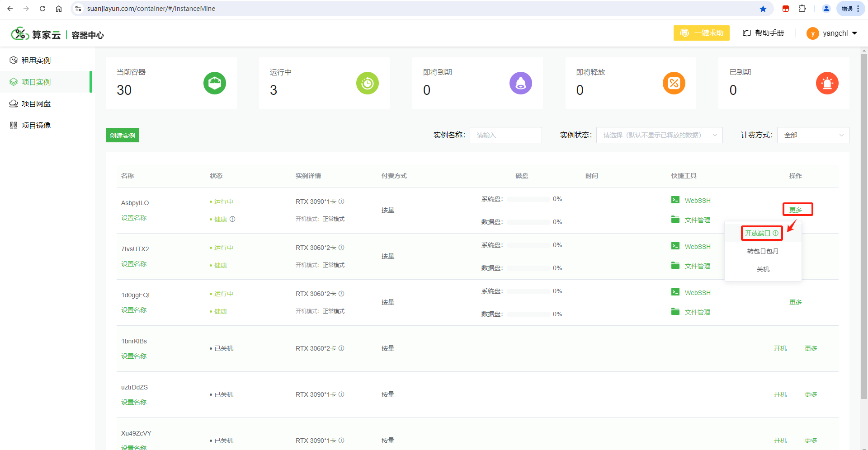Open browser profile avatar icon
This screenshot has height=450, width=868.
pos(826,9)
